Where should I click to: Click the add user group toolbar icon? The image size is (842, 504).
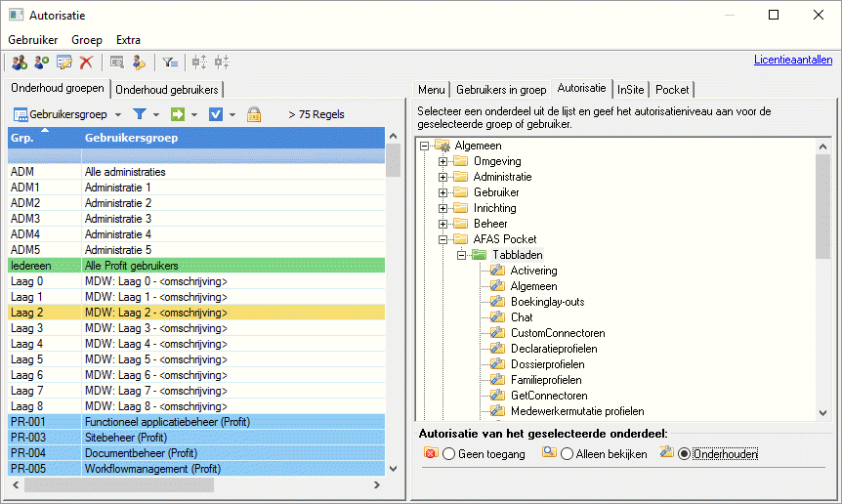click(20, 63)
